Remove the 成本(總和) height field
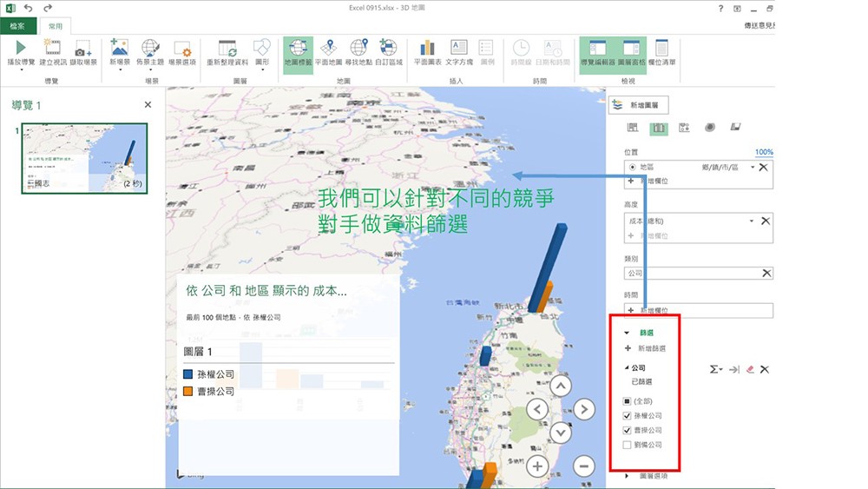 (766, 221)
